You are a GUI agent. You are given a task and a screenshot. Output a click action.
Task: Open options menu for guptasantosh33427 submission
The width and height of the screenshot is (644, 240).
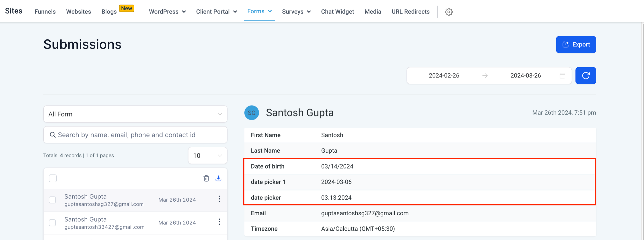[219, 222]
